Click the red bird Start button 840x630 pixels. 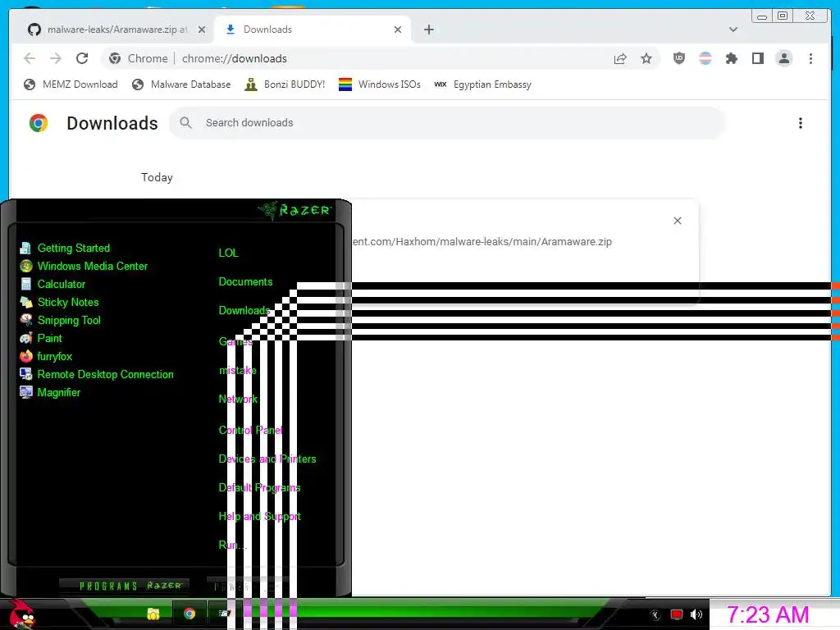tap(21, 614)
